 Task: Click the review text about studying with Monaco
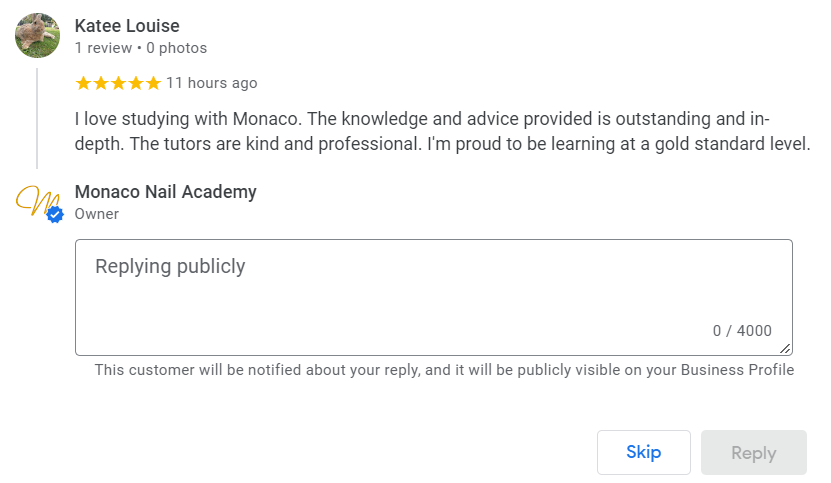click(x=440, y=131)
